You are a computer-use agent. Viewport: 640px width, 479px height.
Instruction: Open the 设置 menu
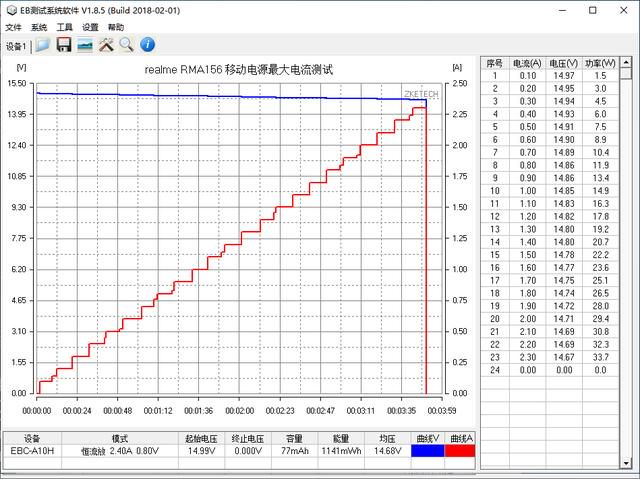click(x=90, y=27)
